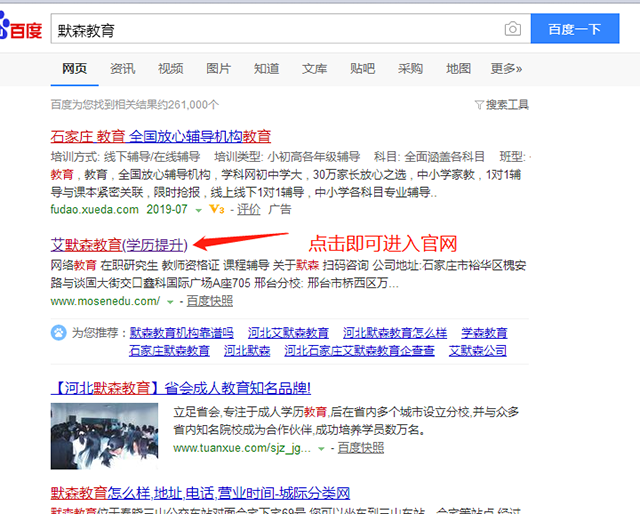
Task: Open 搜索工具 filter options
Action: (507, 105)
